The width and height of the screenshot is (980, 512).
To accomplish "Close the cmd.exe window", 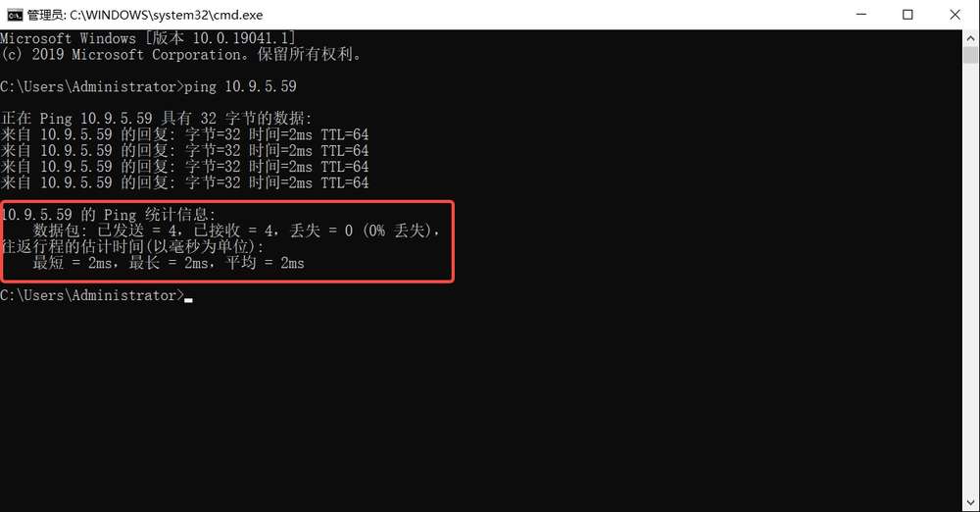I will 955,15.
